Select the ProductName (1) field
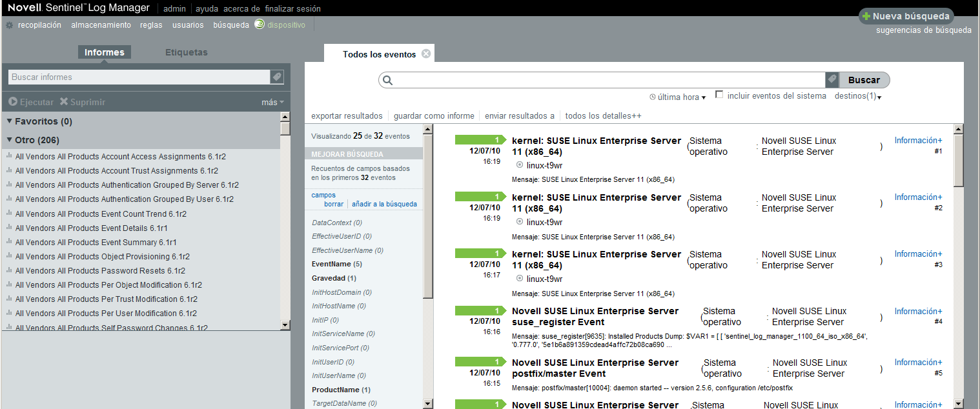 pos(341,390)
